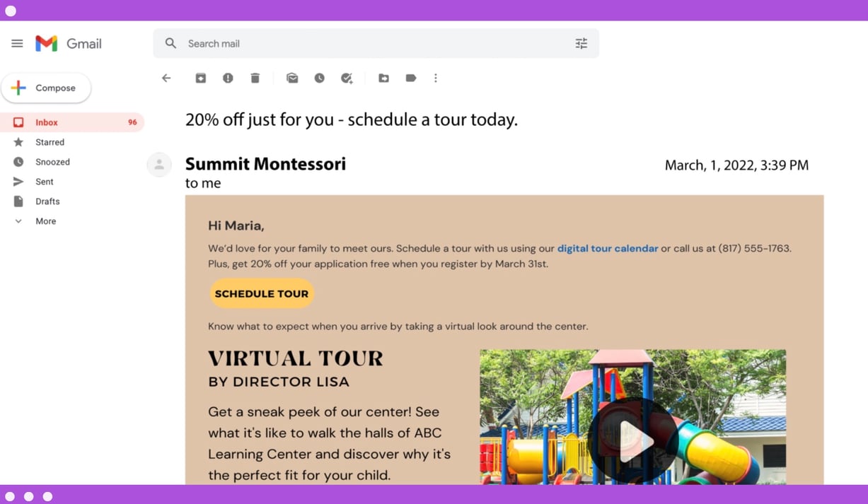868x504 pixels.
Task: Apply a label to this email
Action: [411, 78]
